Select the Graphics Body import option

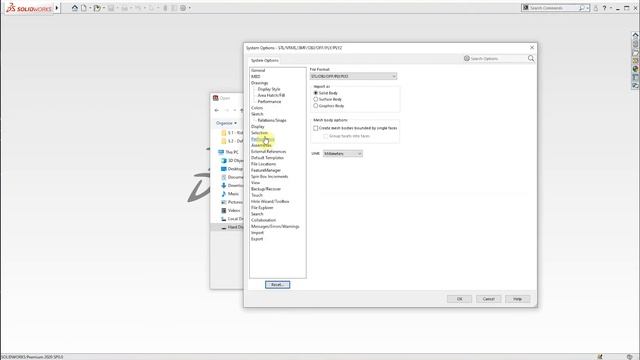316,106
